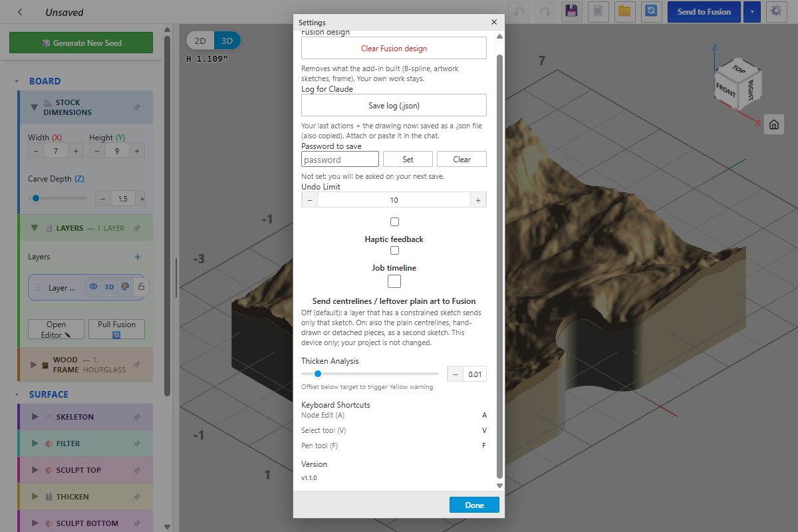Viewport: 798px width, 532px height.
Task: Click the FRONT face of the view cube
Action: click(x=726, y=90)
